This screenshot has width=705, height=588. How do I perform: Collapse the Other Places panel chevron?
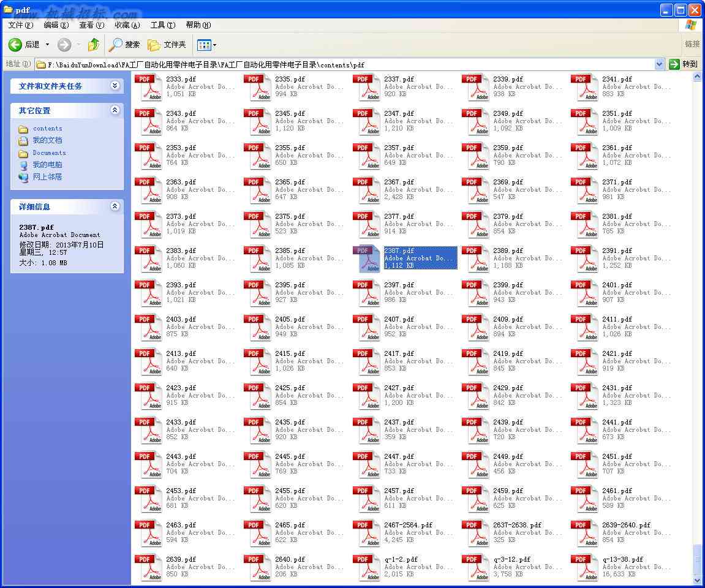tap(115, 110)
